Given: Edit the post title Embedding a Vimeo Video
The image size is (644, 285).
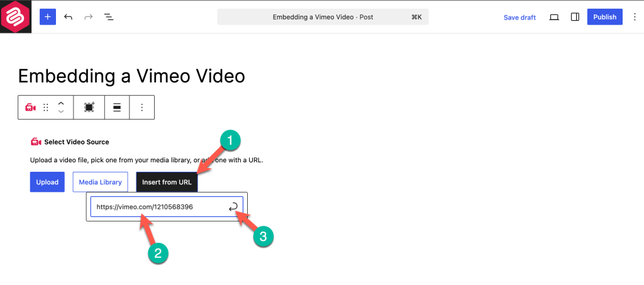Looking at the screenshot, I should coord(131,76).
